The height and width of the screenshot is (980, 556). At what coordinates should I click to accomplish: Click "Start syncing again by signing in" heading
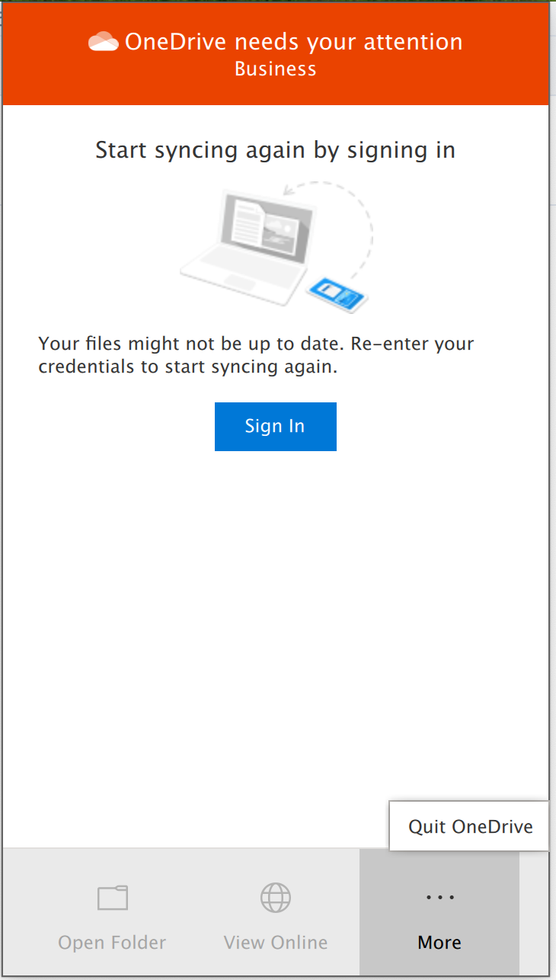tap(275, 151)
